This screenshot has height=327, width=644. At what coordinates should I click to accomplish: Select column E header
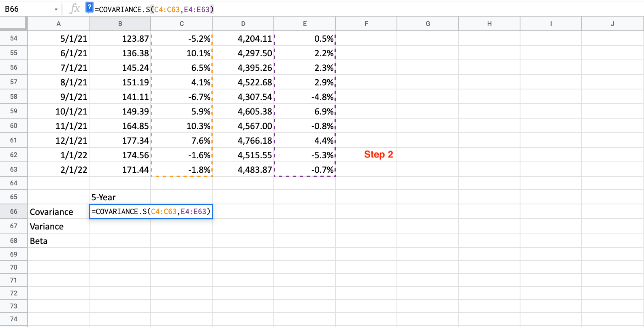305,24
